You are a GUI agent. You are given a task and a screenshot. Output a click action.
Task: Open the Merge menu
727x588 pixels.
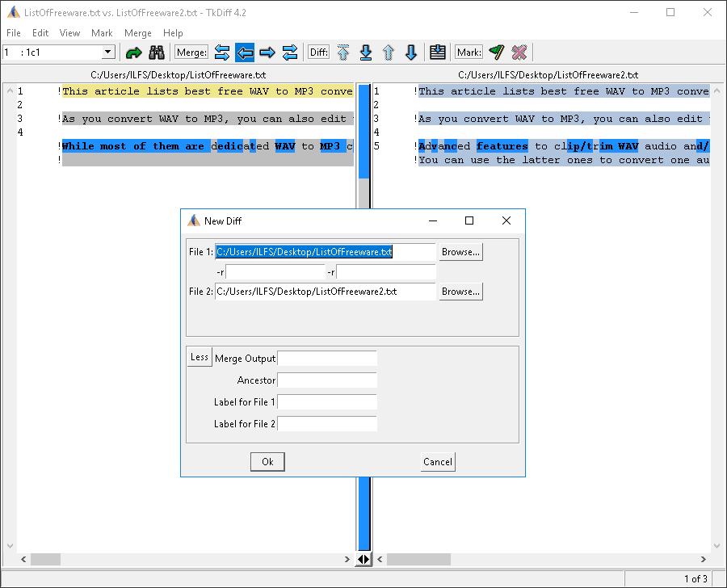tap(137, 33)
